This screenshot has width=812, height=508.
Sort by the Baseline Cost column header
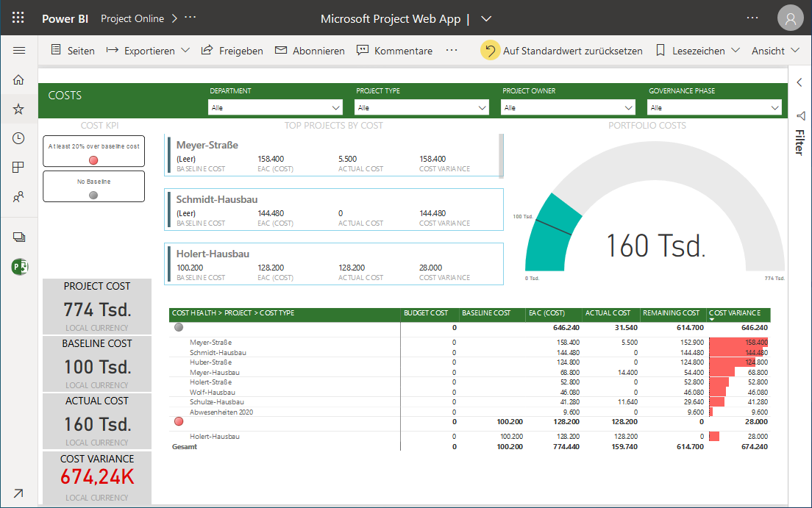click(485, 312)
